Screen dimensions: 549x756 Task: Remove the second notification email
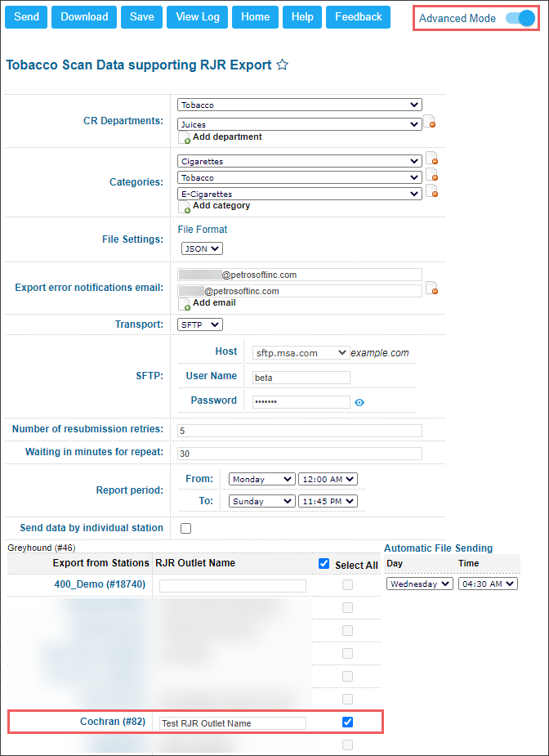[x=432, y=289]
